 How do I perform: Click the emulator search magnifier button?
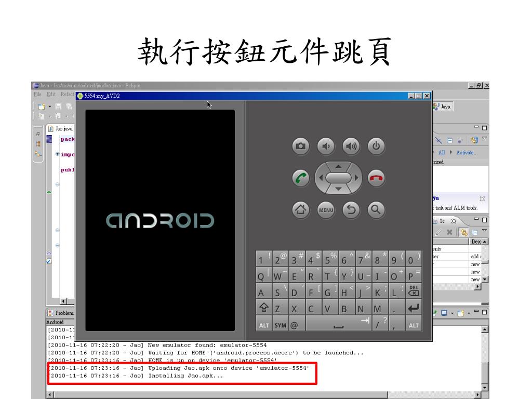point(376,210)
